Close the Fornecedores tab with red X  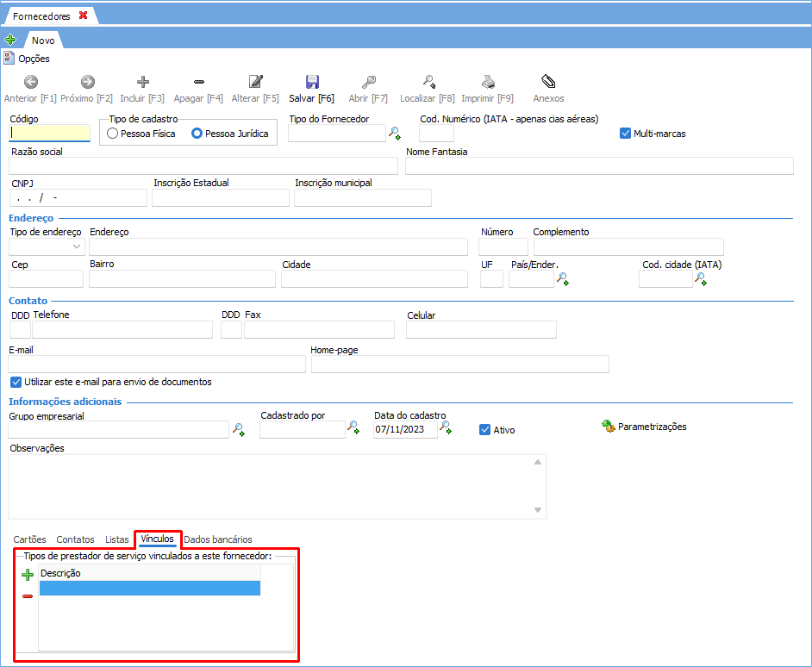83,16
